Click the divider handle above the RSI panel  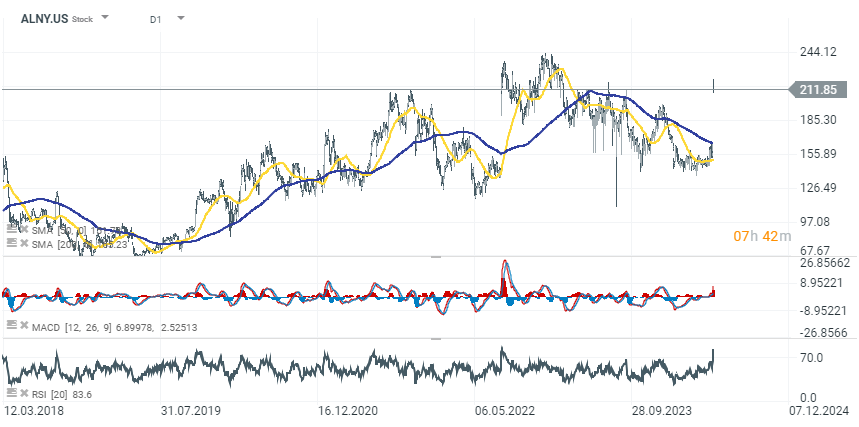pyautogui.click(x=436, y=339)
